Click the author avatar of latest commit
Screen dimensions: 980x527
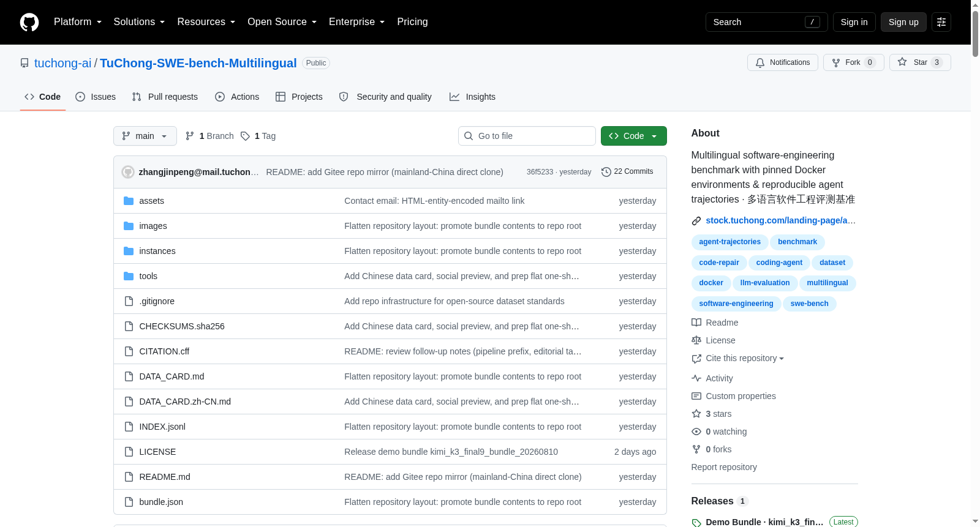click(128, 172)
